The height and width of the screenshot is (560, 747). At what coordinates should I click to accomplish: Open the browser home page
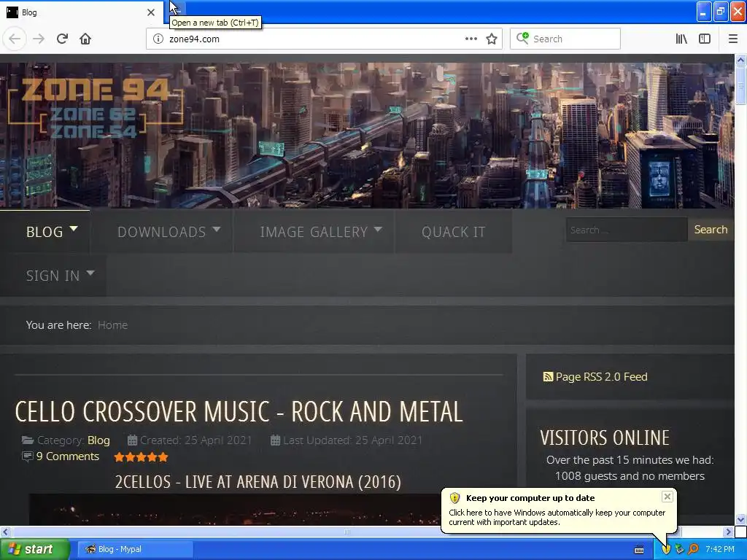click(85, 39)
